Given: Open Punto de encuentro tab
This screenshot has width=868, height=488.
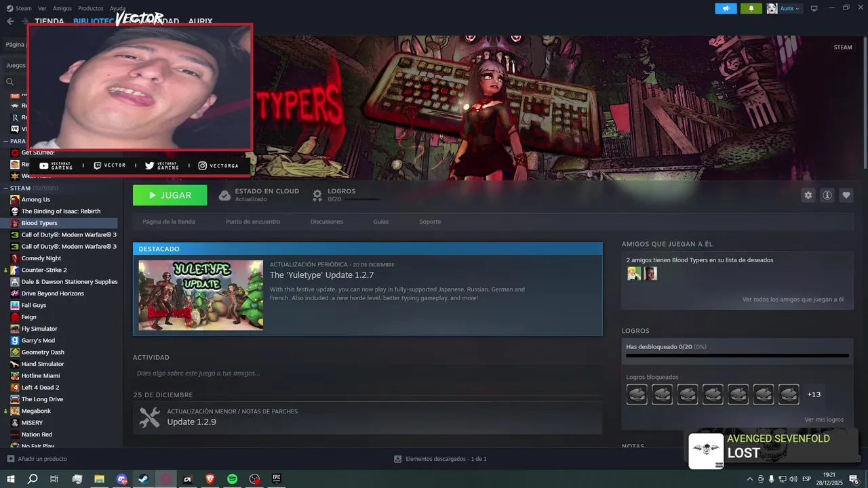Looking at the screenshot, I should click(253, 222).
